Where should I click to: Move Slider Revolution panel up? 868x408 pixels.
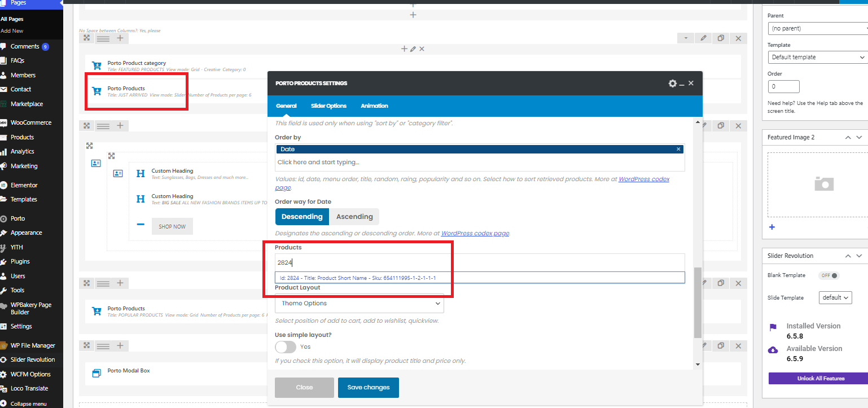point(848,256)
